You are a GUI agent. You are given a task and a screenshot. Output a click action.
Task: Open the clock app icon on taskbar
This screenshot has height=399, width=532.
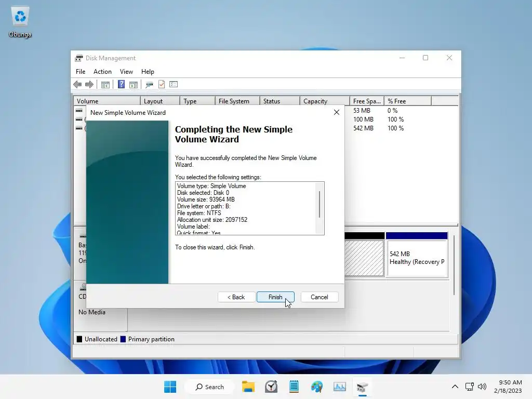point(271,387)
